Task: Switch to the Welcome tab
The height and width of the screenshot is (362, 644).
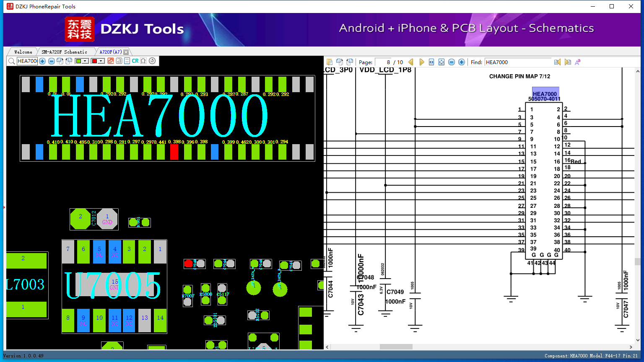Action: pos(23,52)
